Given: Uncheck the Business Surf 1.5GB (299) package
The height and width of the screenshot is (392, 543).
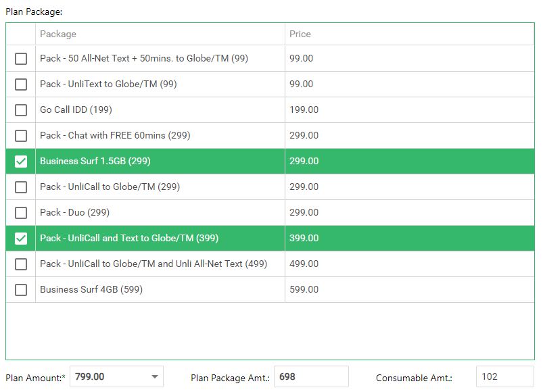Looking at the screenshot, I should 20,161.
